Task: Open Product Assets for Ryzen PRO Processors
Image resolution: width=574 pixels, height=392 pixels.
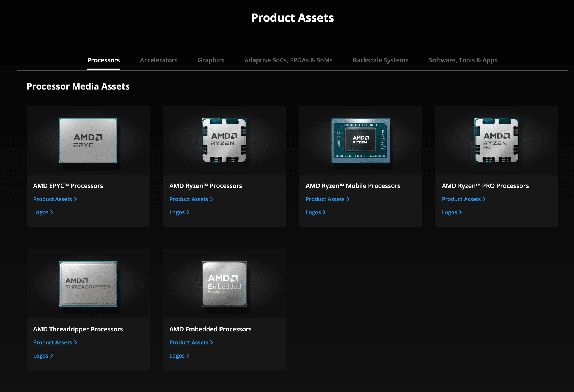Action: (x=464, y=199)
